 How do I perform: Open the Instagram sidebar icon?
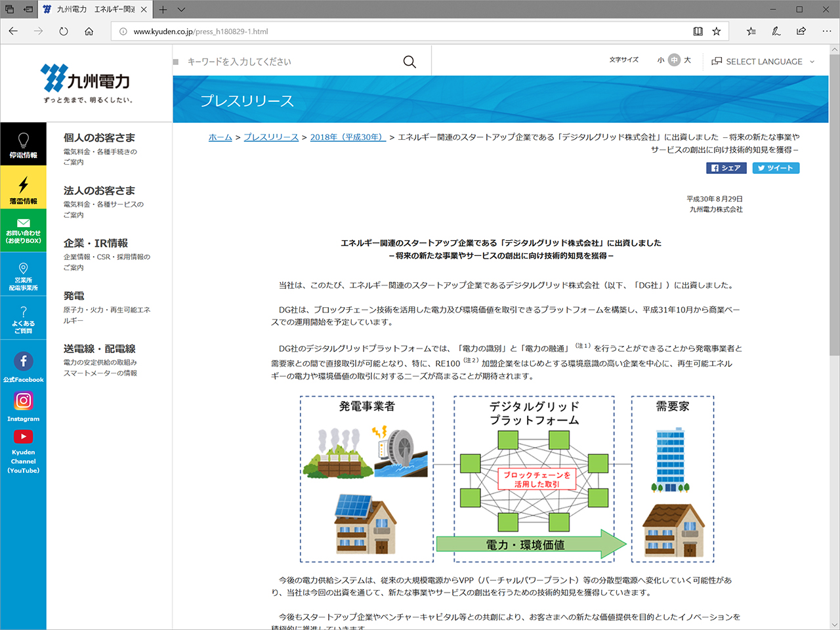tap(23, 401)
